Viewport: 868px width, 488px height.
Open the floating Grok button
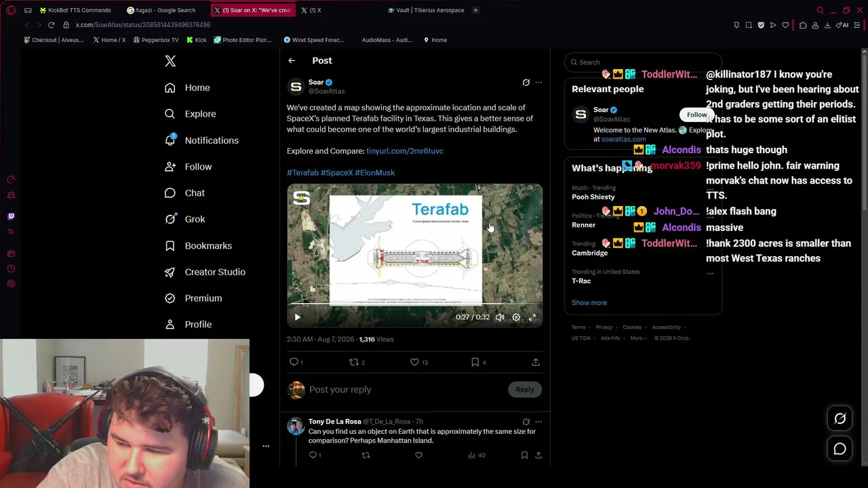coord(840,419)
